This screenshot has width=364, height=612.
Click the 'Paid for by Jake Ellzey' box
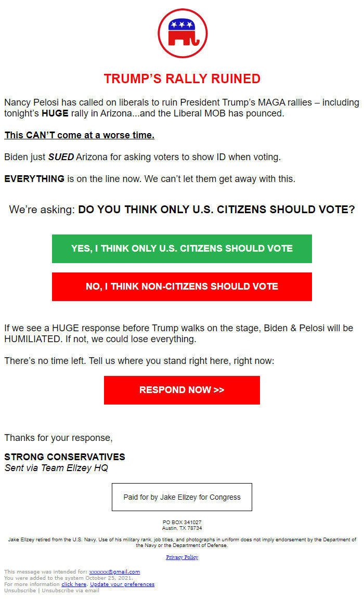[x=182, y=497]
